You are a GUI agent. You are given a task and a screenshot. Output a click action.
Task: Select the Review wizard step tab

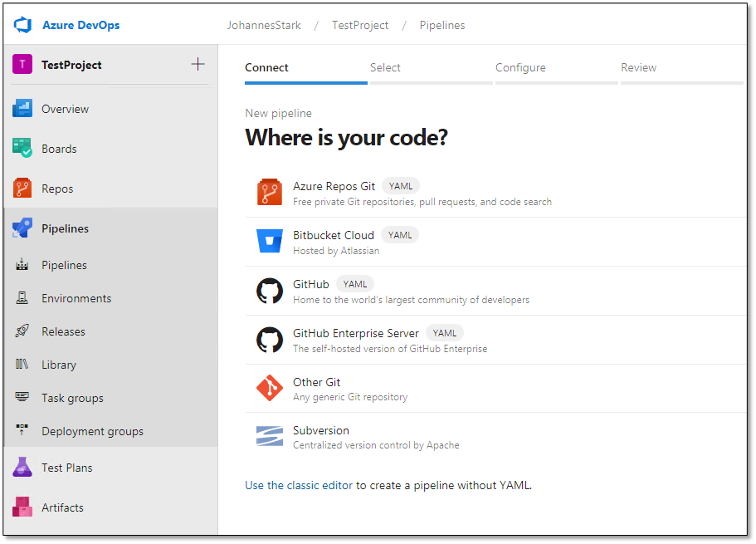tap(682, 69)
